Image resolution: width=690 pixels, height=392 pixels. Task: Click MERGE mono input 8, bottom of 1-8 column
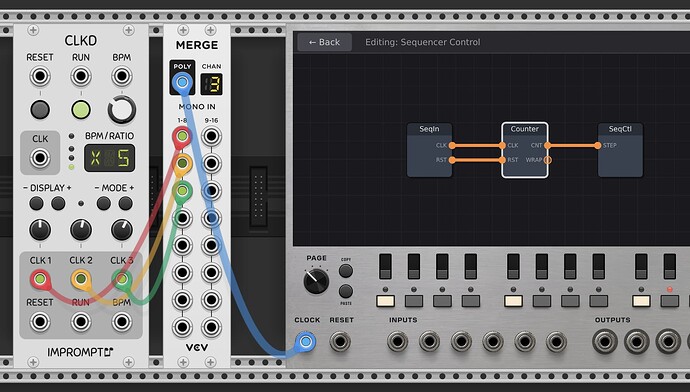pos(182,327)
